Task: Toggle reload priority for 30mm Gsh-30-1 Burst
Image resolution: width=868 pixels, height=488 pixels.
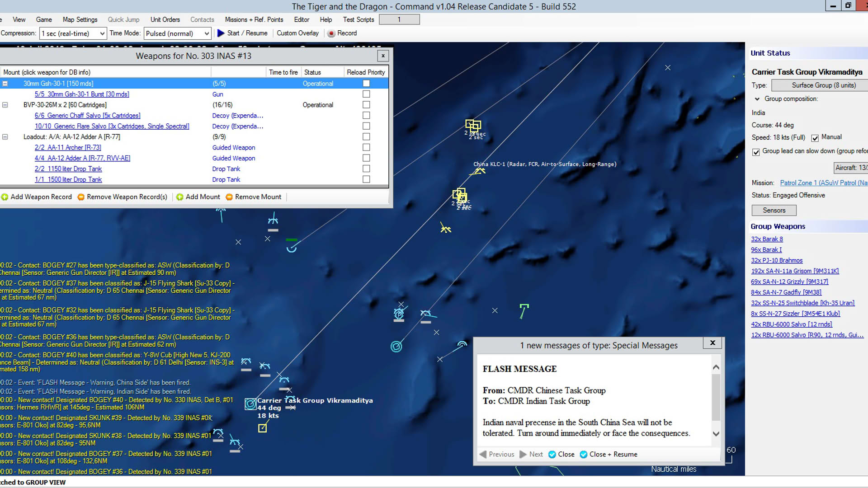Action: tap(366, 94)
